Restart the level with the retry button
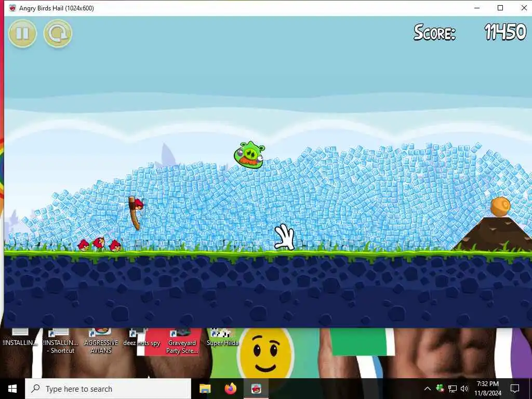Screen dimensions: 532x399 [x=58, y=33]
